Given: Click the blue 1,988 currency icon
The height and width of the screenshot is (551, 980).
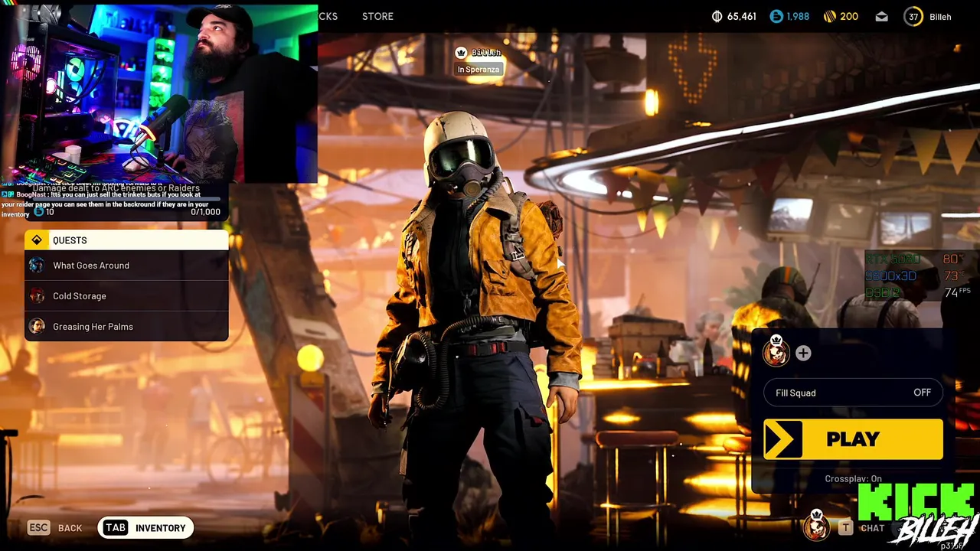Looking at the screenshot, I should coord(776,16).
